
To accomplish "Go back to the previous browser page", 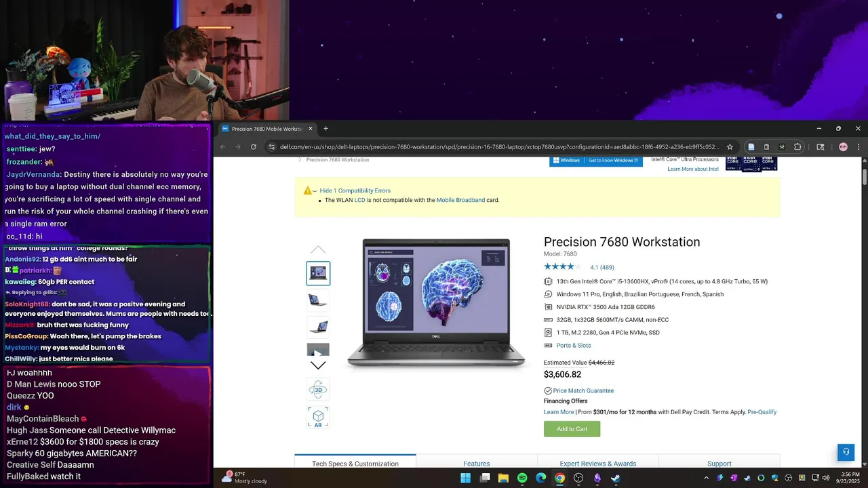I will tap(223, 147).
